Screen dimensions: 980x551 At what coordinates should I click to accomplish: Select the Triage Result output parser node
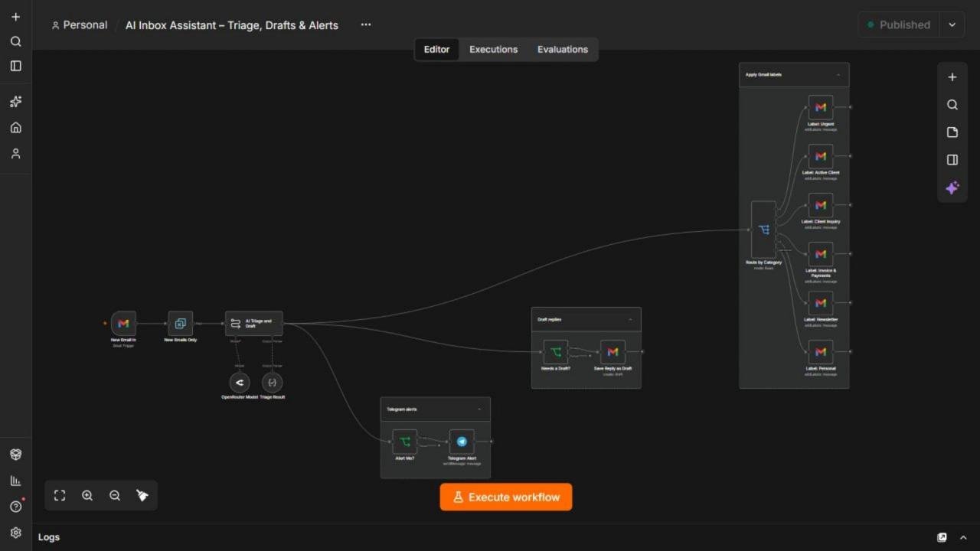tap(273, 382)
